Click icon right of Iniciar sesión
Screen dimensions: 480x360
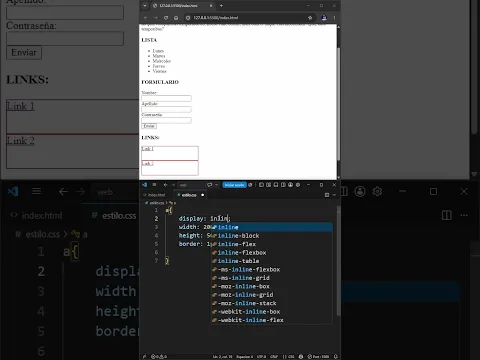tap(250, 185)
